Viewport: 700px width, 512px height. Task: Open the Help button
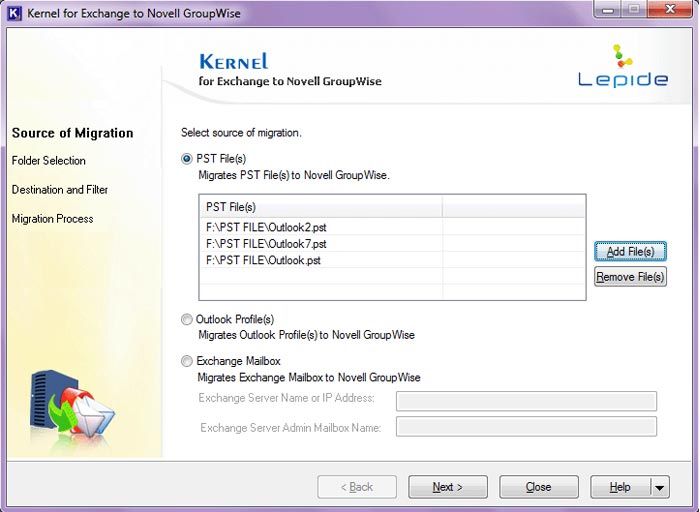tap(621, 487)
